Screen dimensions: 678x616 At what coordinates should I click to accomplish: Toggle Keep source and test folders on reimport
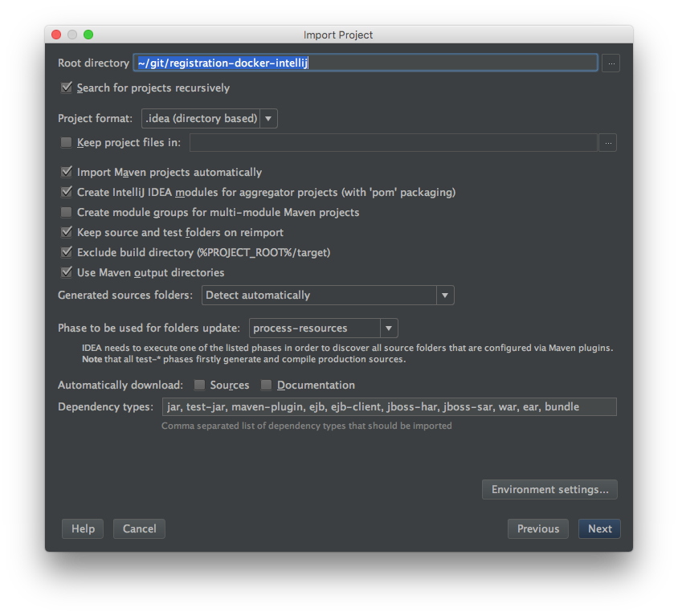(67, 232)
